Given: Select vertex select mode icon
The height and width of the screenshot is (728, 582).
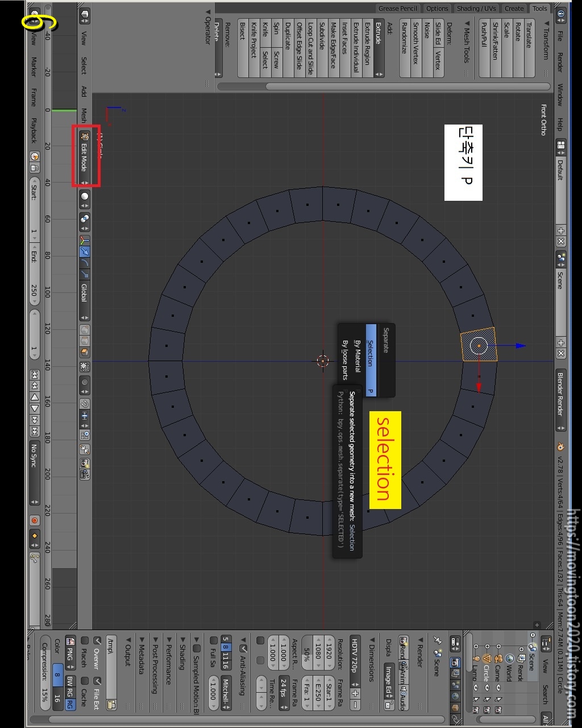Looking at the screenshot, I should click(85, 330).
